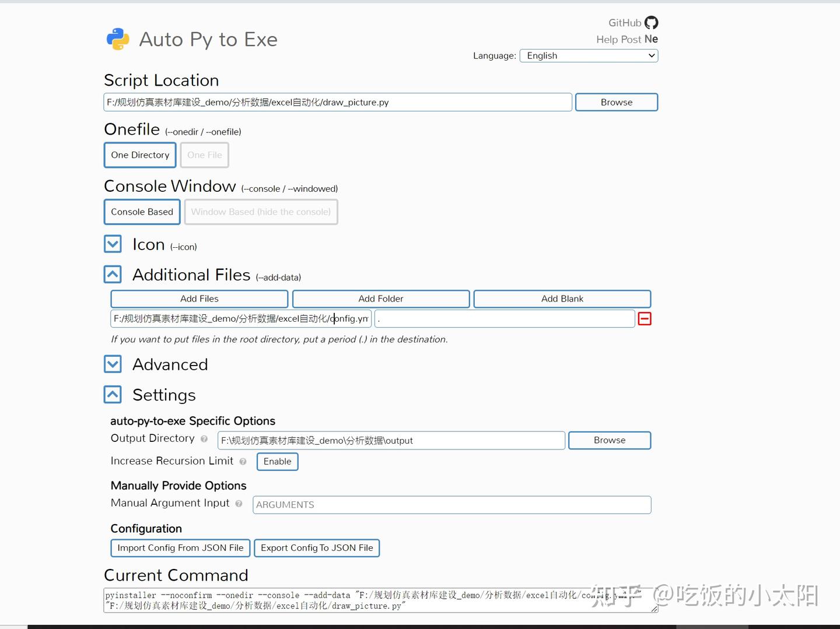
Task: Open the Help Post link
Action: [618, 39]
